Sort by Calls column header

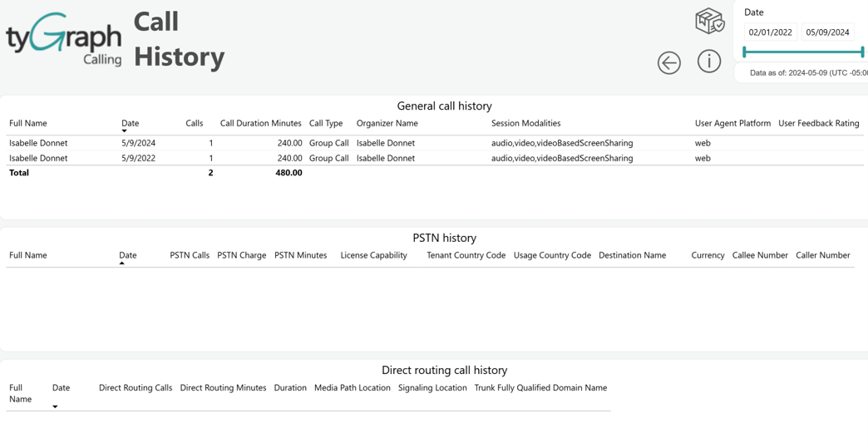pos(195,123)
